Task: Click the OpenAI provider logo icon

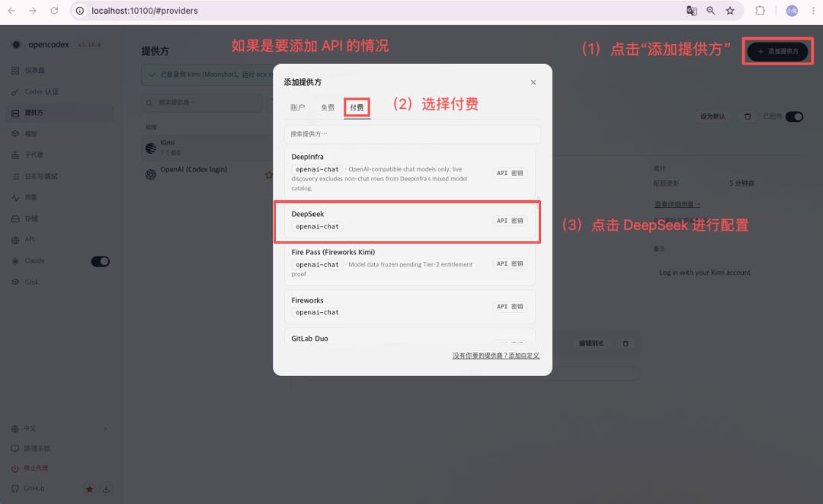Action: point(151,174)
